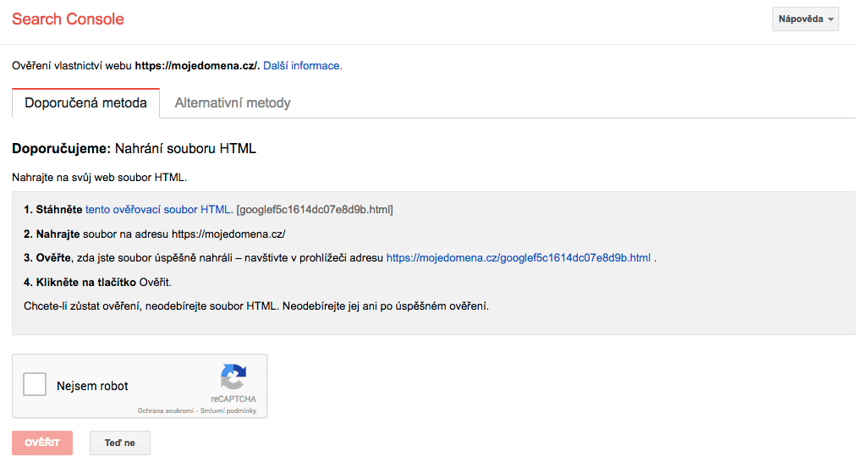Image resolution: width=868 pixels, height=468 pixels.
Task: Select the Nahrajte na svůj web soubor HTML text
Action: (x=99, y=177)
